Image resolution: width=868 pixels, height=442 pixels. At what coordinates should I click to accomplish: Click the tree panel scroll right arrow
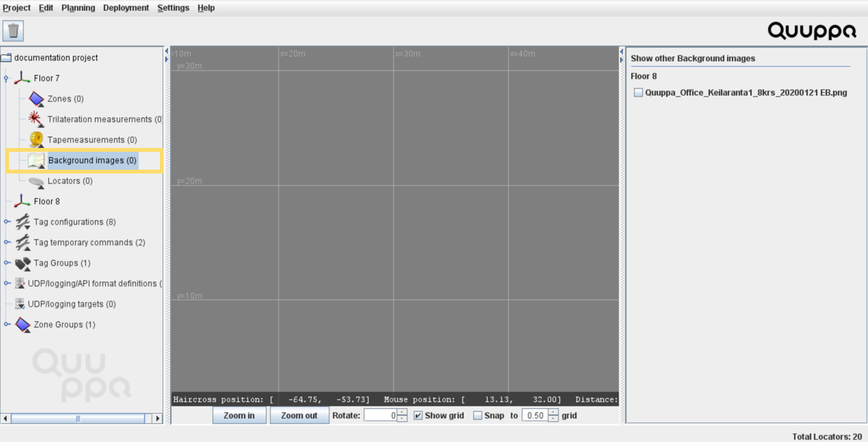coord(157,418)
